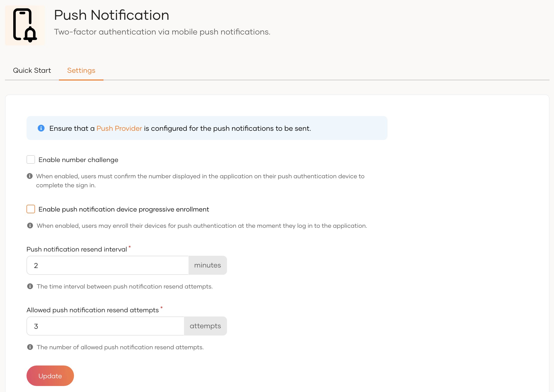Click 'Enable number challenge' label text

click(78, 160)
